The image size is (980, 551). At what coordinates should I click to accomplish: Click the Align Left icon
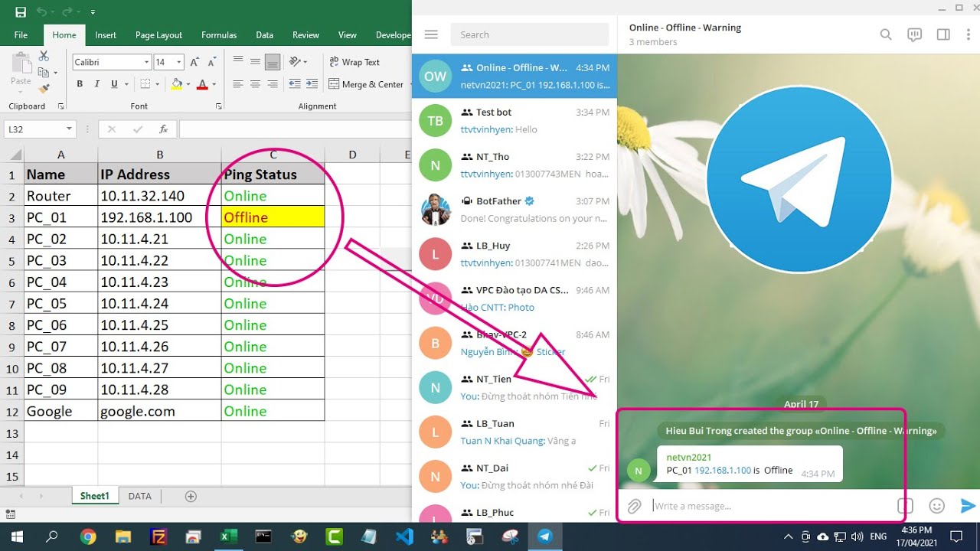(238, 84)
